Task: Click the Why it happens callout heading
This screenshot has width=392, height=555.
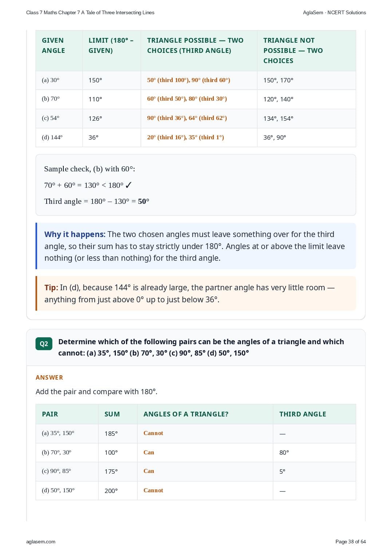Action: pyautogui.click(x=75, y=234)
